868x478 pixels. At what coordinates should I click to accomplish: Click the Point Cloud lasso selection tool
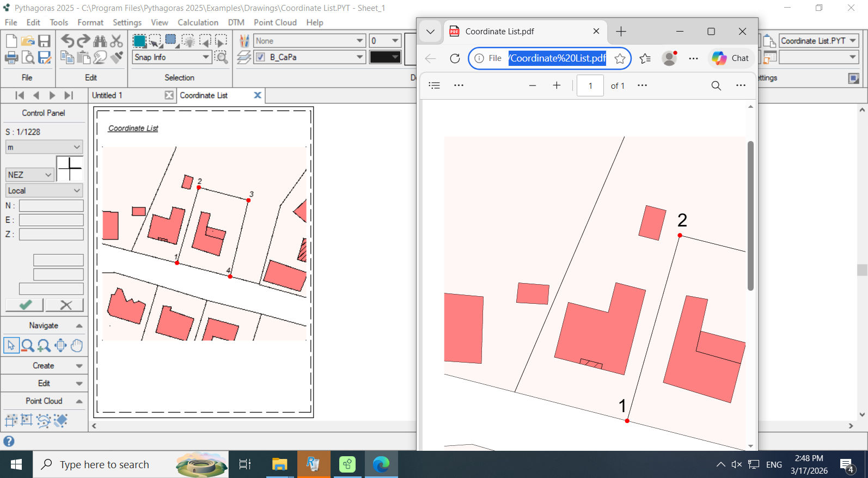(x=44, y=420)
